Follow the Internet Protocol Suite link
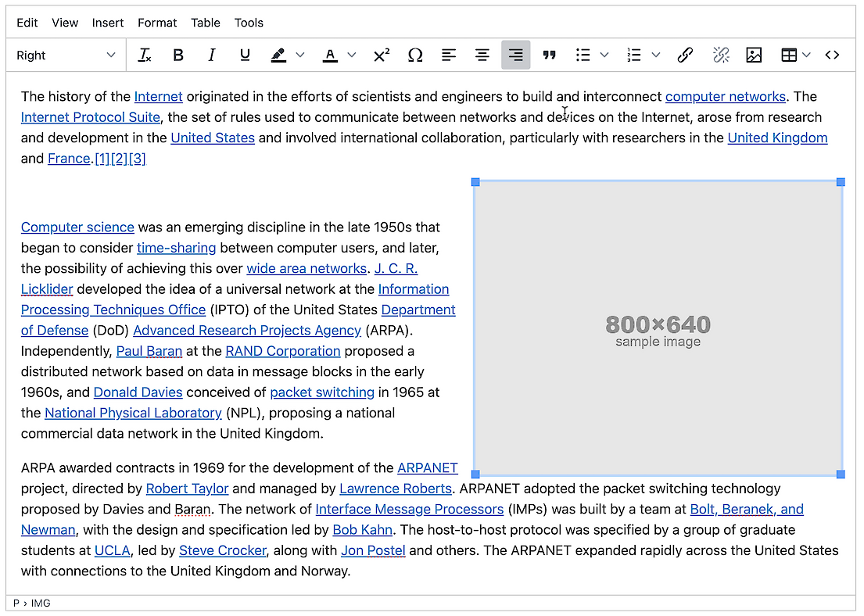This screenshot has width=864, height=616. (90, 117)
